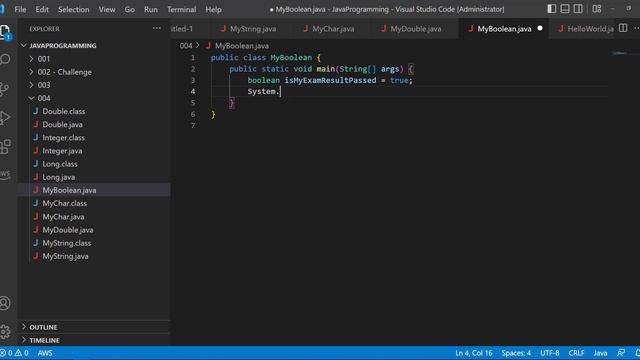Show errors and warnings count in status bar
640x360 pixels.
(14, 353)
